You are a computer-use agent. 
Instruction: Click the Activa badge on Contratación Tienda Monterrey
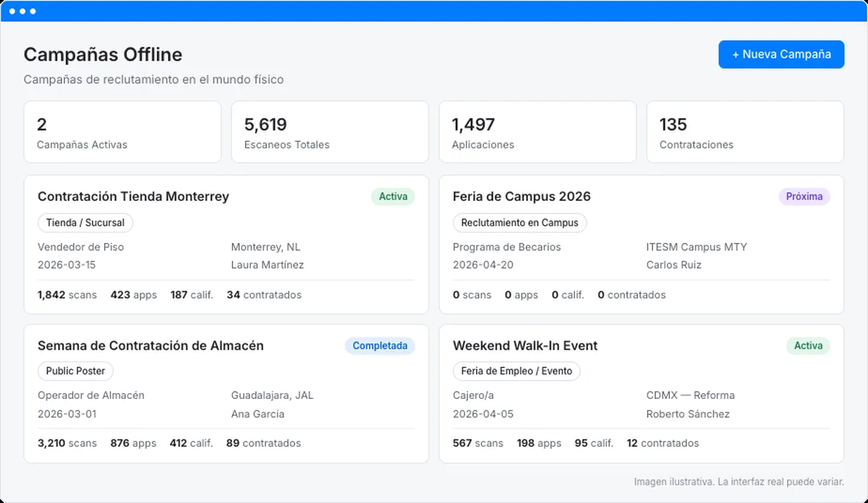click(393, 197)
